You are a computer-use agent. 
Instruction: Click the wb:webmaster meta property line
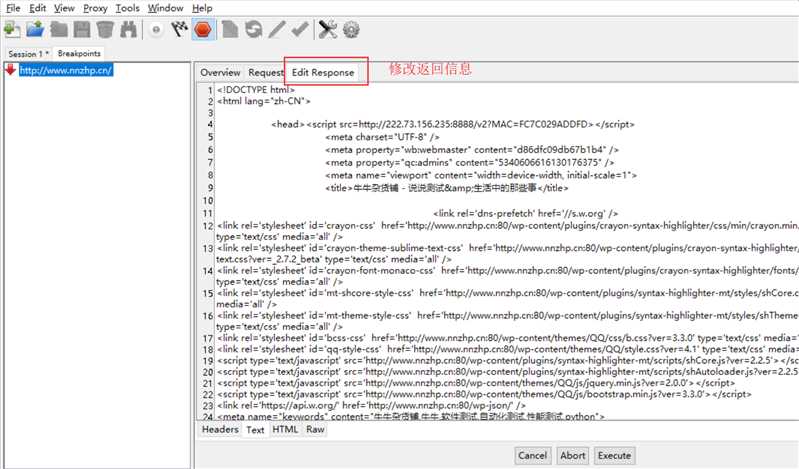472,149
